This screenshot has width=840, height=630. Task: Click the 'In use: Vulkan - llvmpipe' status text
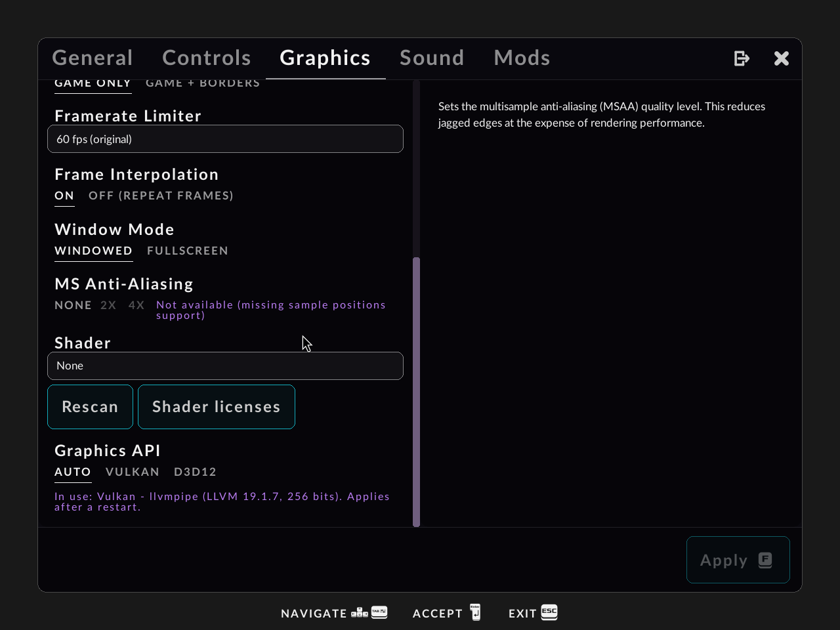pos(222,501)
